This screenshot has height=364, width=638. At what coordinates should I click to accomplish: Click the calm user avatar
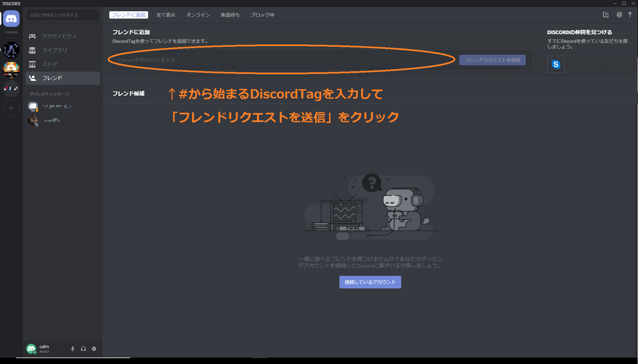click(x=31, y=348)
